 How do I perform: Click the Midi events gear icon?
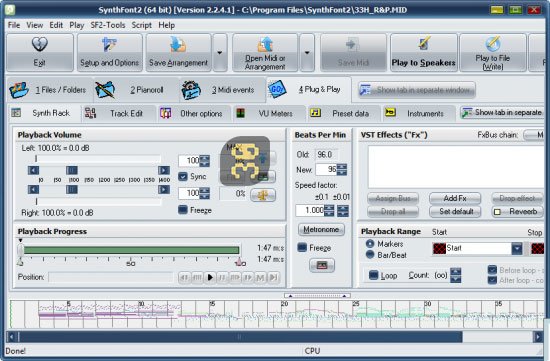191,90
